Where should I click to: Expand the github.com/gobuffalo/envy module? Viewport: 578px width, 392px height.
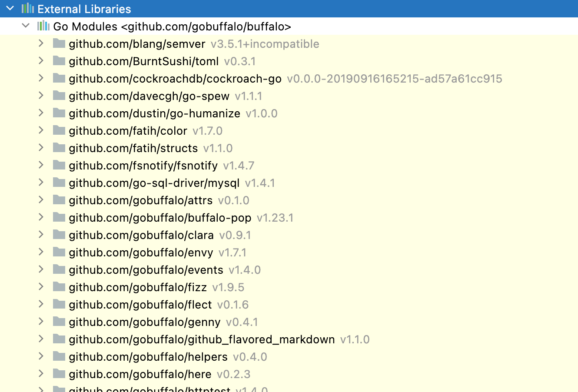[41, 252]
